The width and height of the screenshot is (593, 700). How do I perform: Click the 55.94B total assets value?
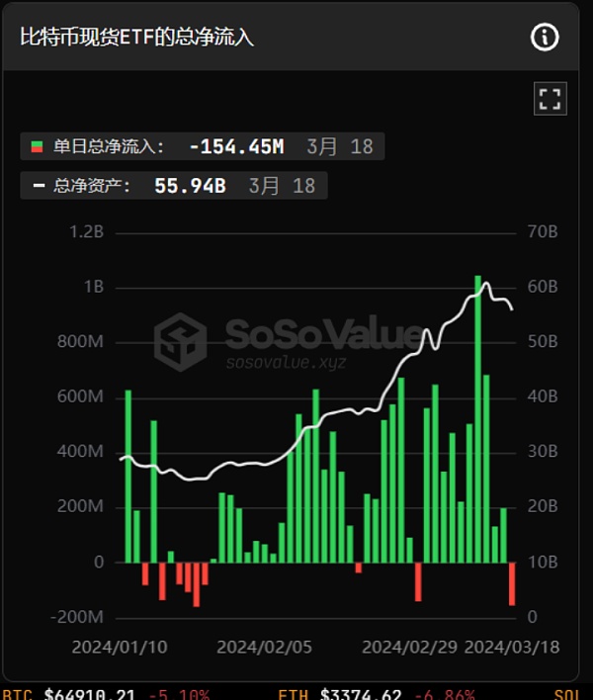pyautogui.click(x=190, y=186)
